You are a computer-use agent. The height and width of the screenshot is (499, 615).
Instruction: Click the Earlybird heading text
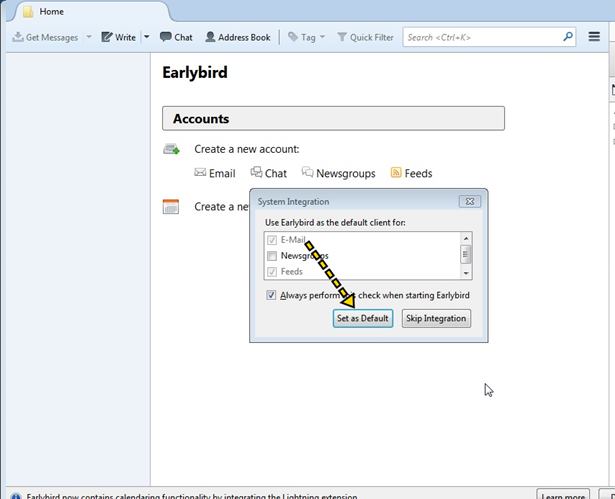[x=195, y=73]
